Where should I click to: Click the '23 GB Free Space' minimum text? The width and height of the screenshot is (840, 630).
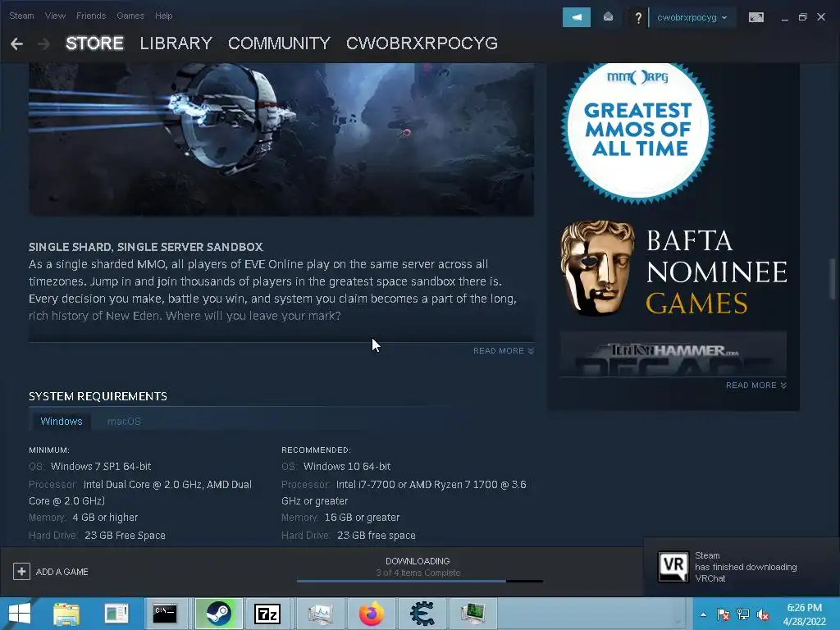coord(125,535)
